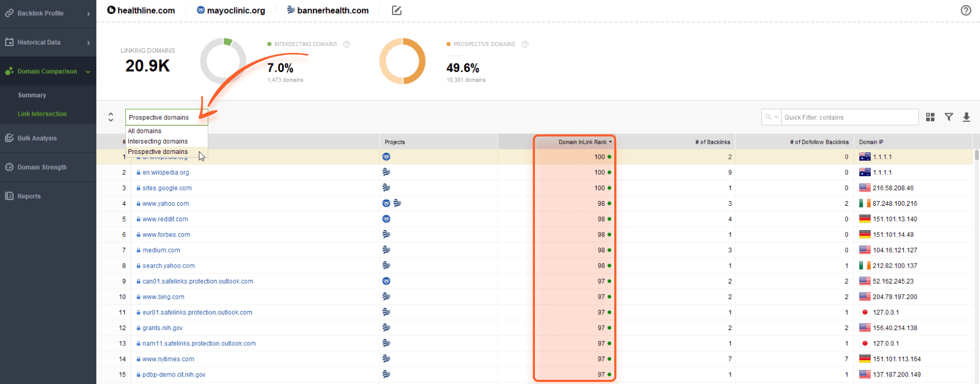980x384 pixels.
Task: Open the medium.com link
Action: (161, 250)
